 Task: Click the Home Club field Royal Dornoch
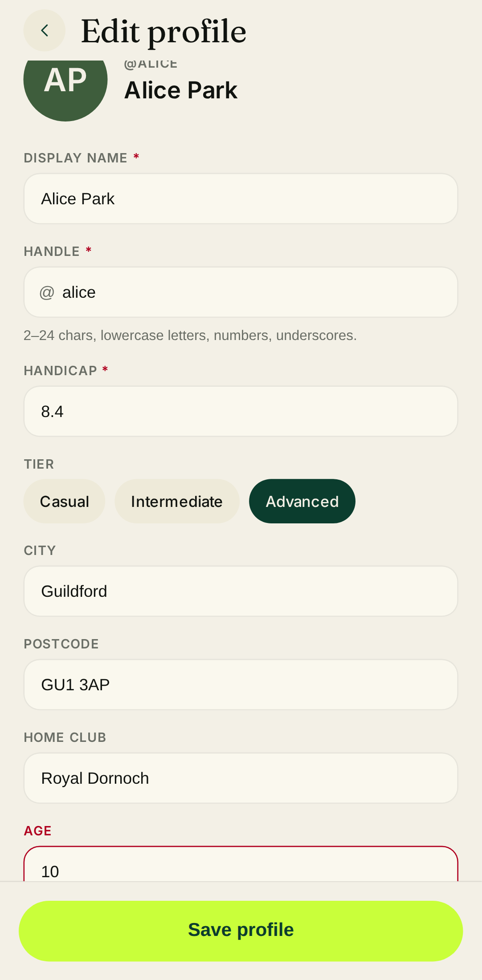pos(241,778)
